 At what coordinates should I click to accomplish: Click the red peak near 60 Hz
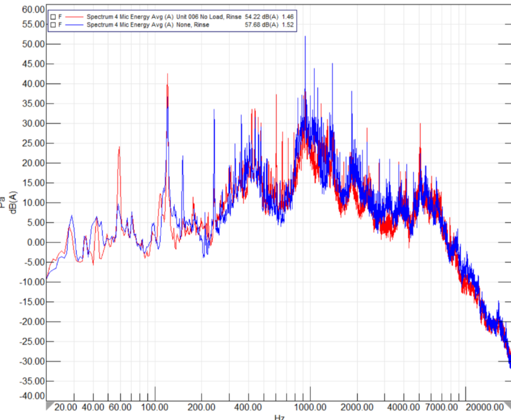pyautogui.click(x=119, y=148)
